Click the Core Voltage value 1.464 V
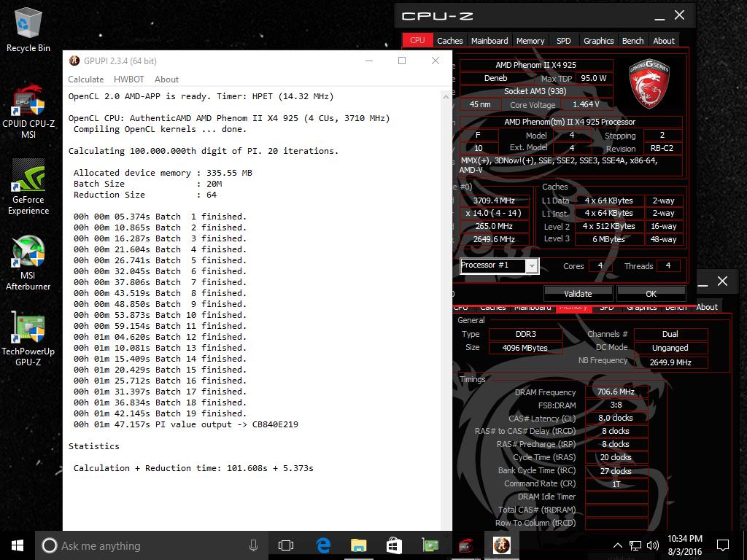Image resolution: width=747 pixels, height=560 pixels. tap(586, 104)
